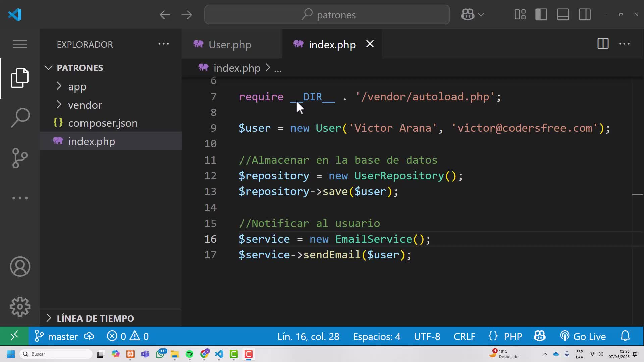The height and width of the screenshot is (362, 644).
Task: Go to line via Lín. 16, col. 28
Action: [308, 336]
